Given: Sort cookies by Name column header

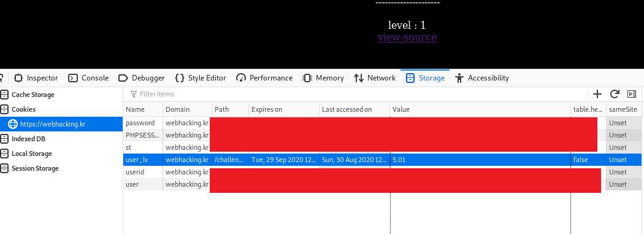Looking at the screenshot, I should (143, 109).
